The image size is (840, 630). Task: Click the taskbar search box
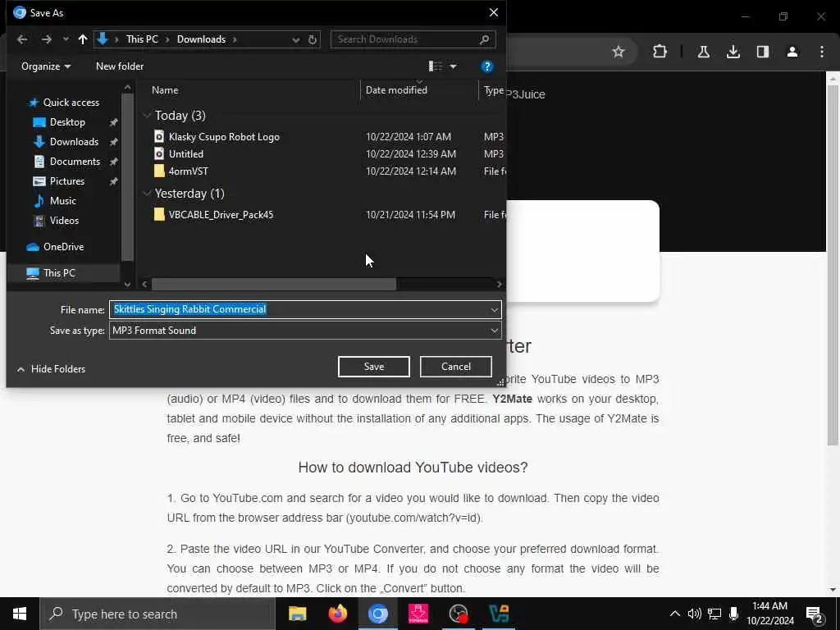click(x=157, y=614)
